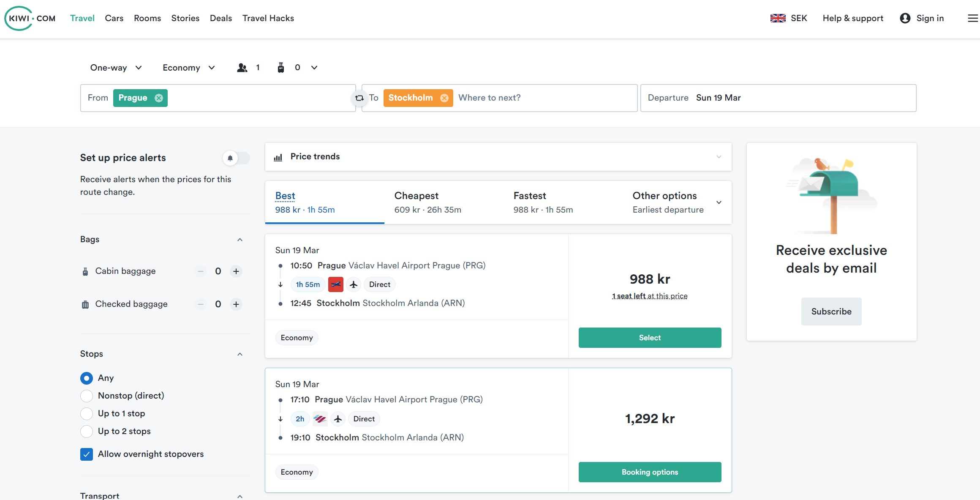Open the SEK currency selector
980x500 pixels.
(799, 18)
